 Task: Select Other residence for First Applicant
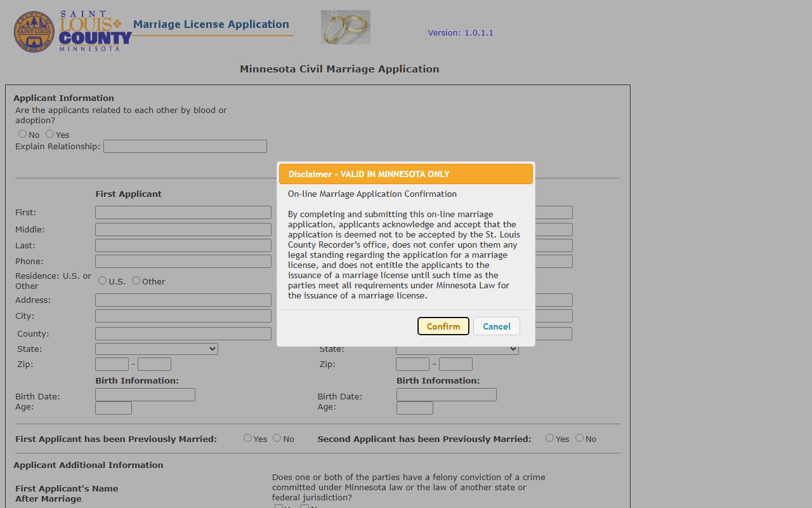click(136, 281)
